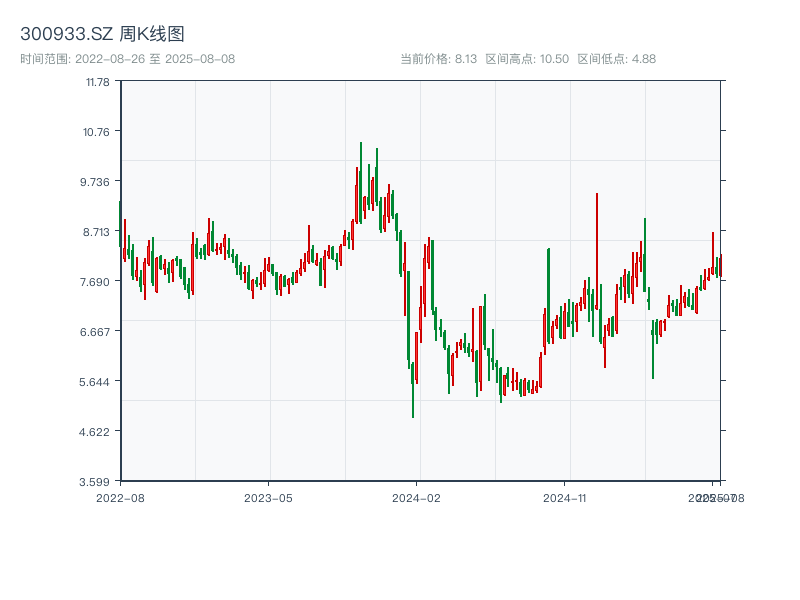This screenshot has height=600, width=800.
Task: Click y-axis value 10.76
Action: click(96, 132)
